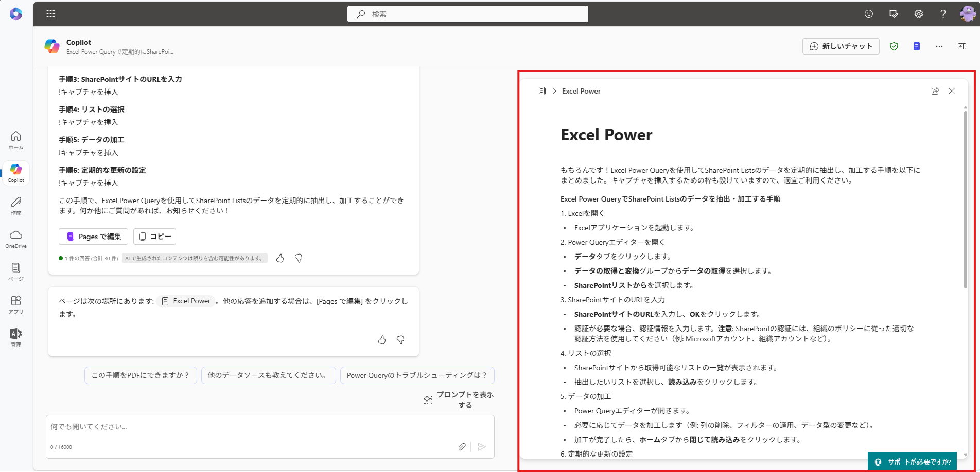Click heading 手順5: データの加工
The height and width of the screenshot is (472, 980).
[x=92, y=140]
